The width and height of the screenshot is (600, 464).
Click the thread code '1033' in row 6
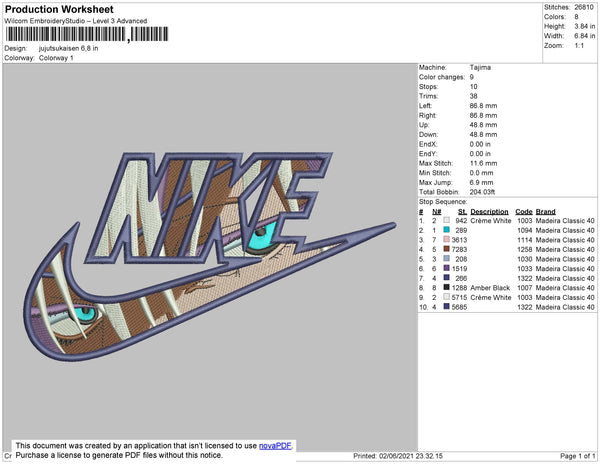525,269
